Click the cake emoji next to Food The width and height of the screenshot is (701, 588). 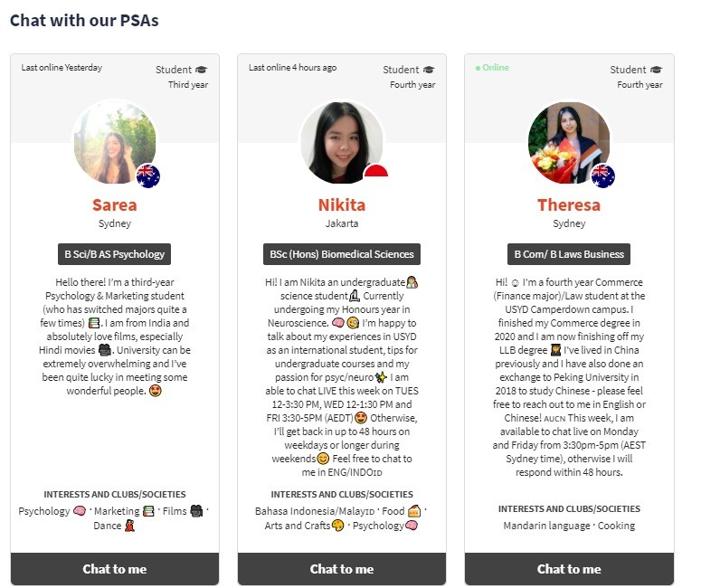pos(414,510)
